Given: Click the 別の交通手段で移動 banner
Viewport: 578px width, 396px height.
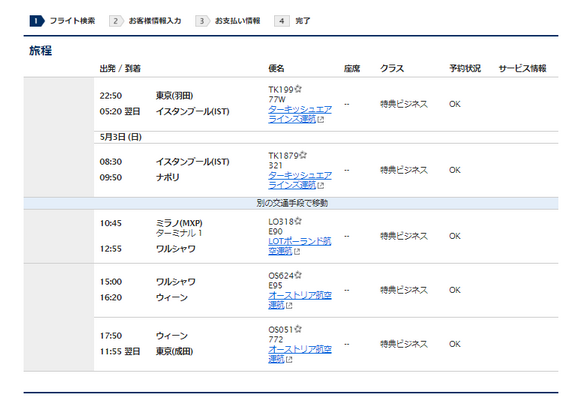Looking at the screenshot, I should 291,203.
